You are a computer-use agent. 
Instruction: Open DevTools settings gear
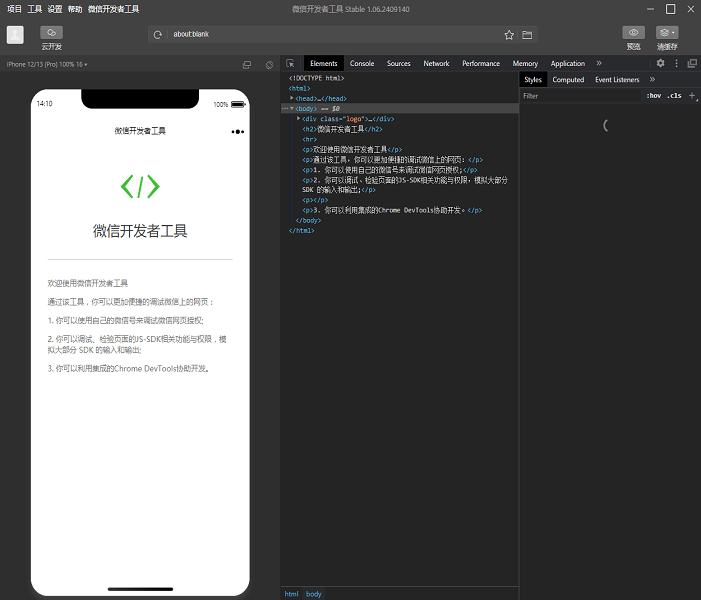click(x=660, y=63)
